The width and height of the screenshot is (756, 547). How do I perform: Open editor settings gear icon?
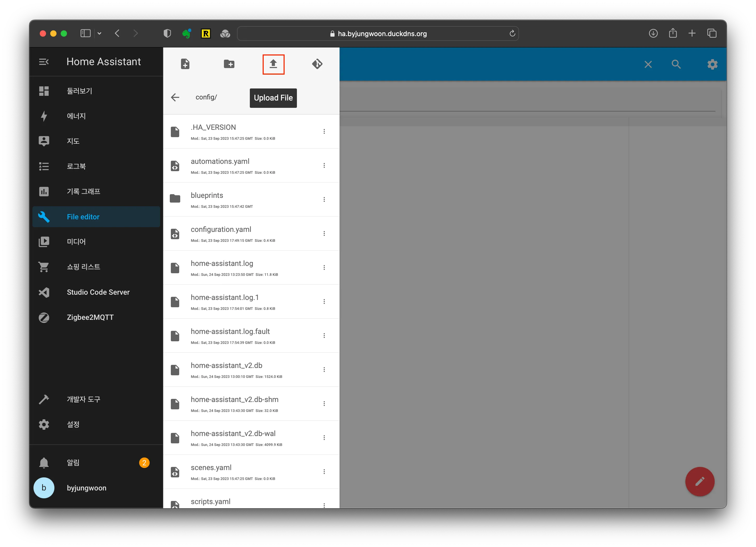tap(712, 64)
